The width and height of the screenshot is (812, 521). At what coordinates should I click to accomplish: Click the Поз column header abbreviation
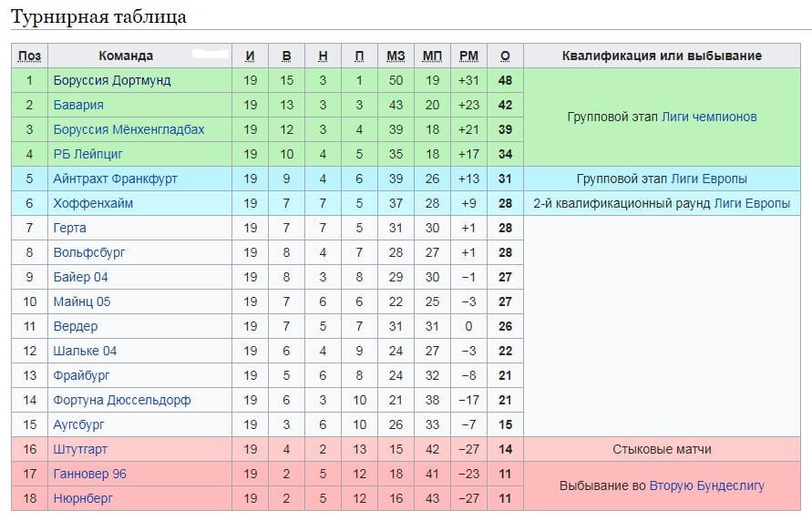29,56
